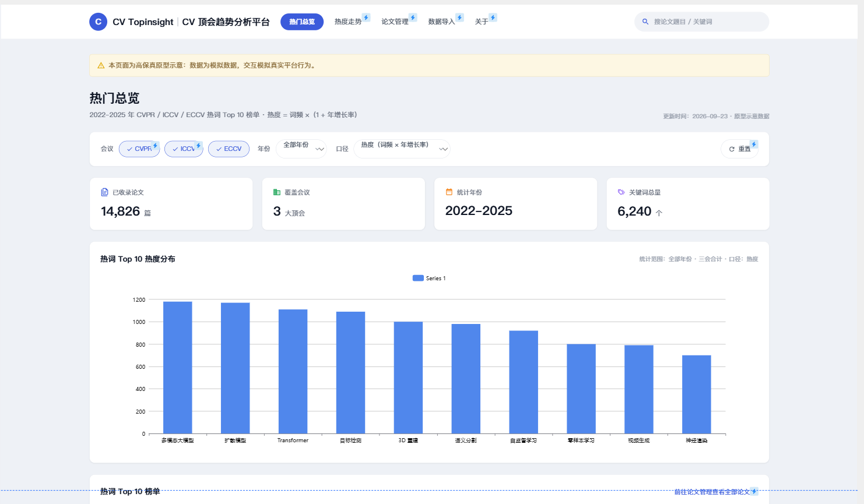Image resolution: width=864 pixels, height=504 pixels.
Task: Select the Transformer bar in the chart
Action: point(293,372)
